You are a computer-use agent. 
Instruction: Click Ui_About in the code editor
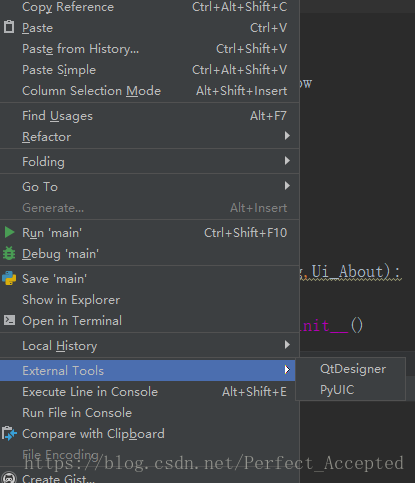pyautogui.click(x=348, y=272)
